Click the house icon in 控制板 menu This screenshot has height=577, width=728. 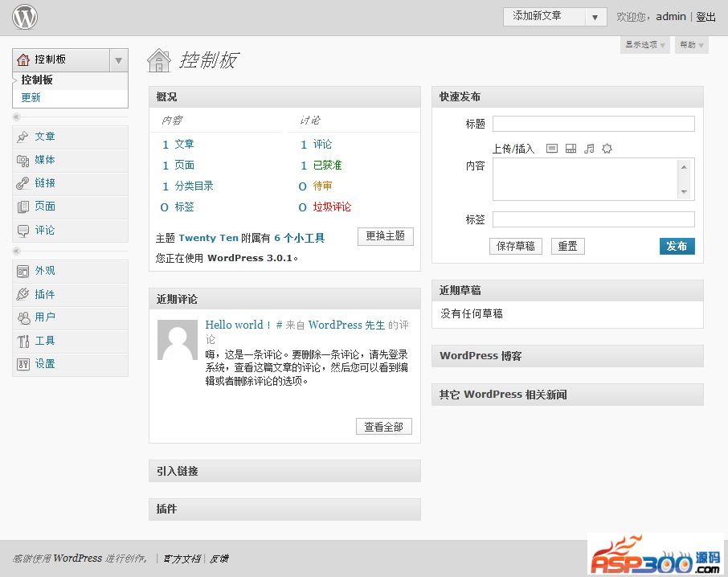click(x=22, y=60)
